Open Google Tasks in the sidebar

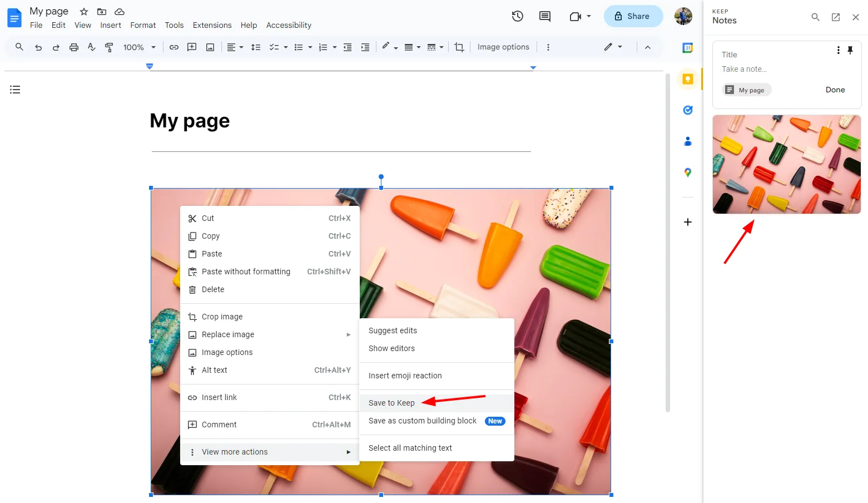click(688, 110)
